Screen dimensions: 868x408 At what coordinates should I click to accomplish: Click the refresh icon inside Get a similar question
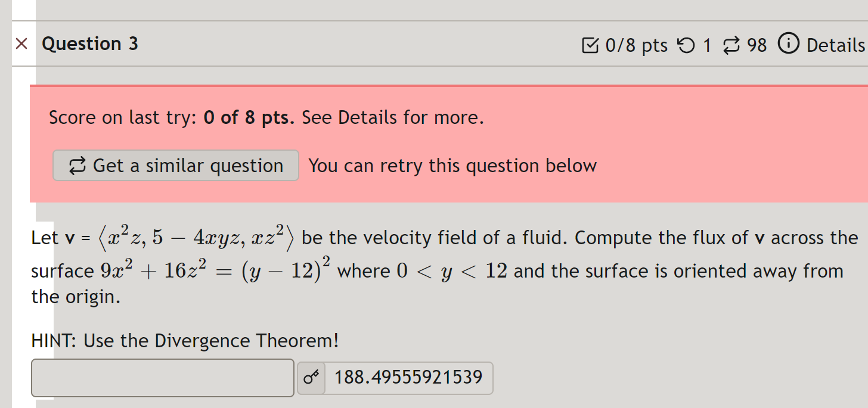pos(76,166)
